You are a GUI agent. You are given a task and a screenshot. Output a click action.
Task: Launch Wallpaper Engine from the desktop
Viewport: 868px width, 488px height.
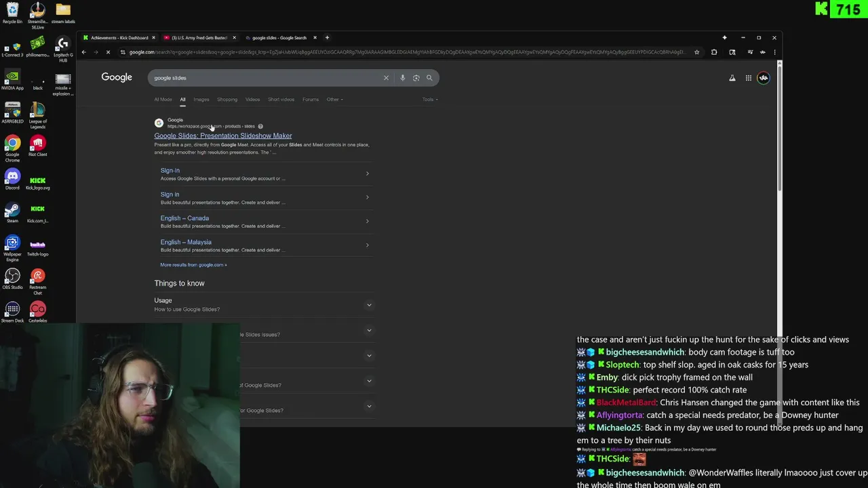pos(12,248)
